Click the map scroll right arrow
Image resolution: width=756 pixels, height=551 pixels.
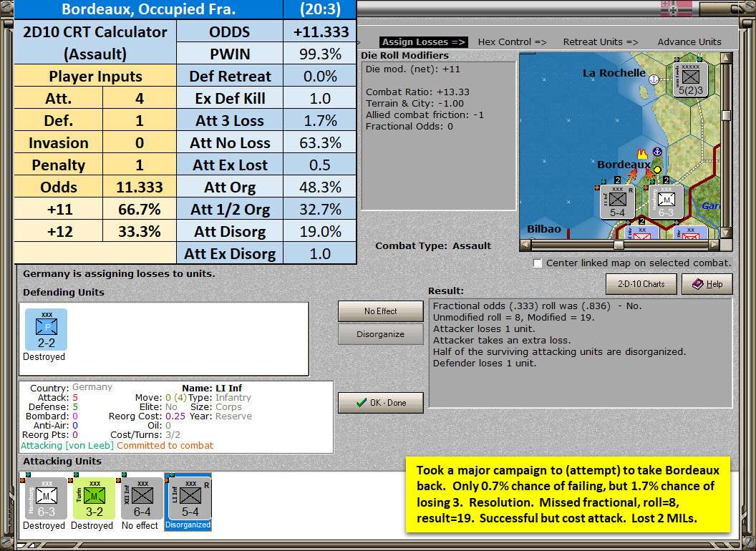click(x=714, y=245)
